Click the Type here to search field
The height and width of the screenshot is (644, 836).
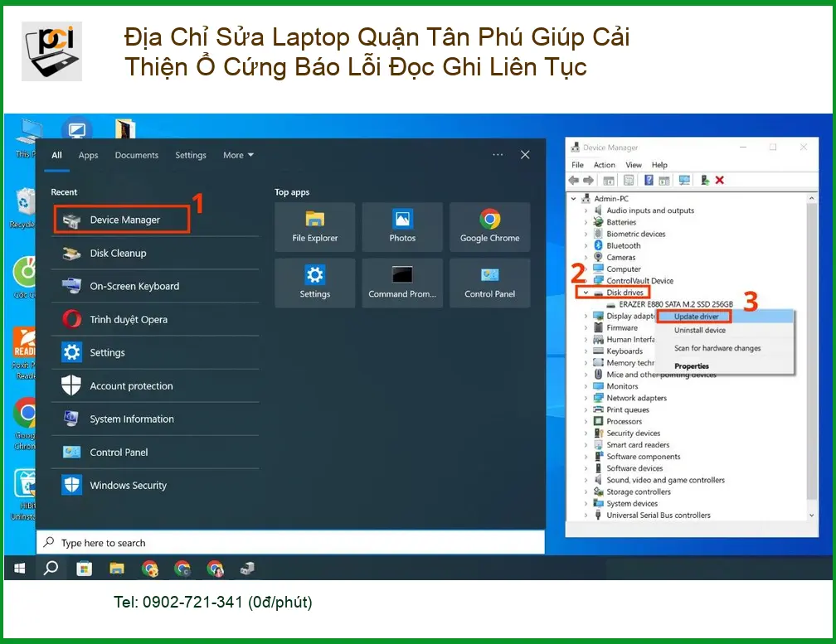(x=290, y=542)
